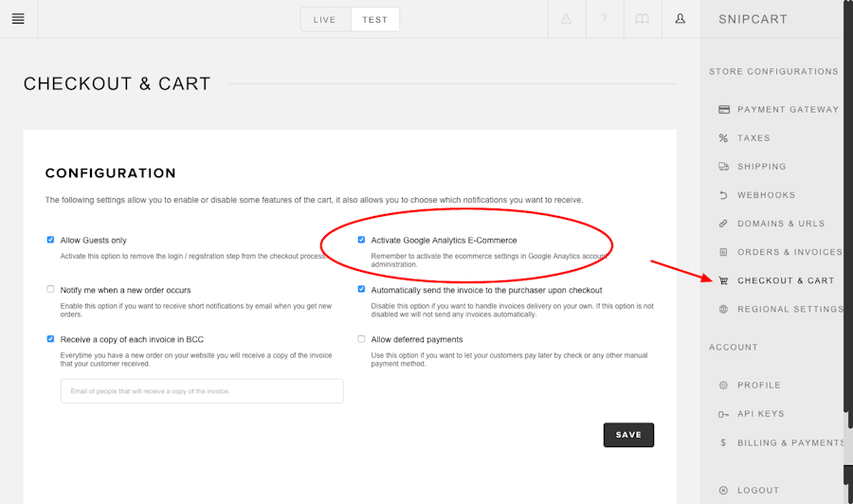Click the user account icon
The image size is (853, 504).
pyautogui.click(x=681, y=19)
